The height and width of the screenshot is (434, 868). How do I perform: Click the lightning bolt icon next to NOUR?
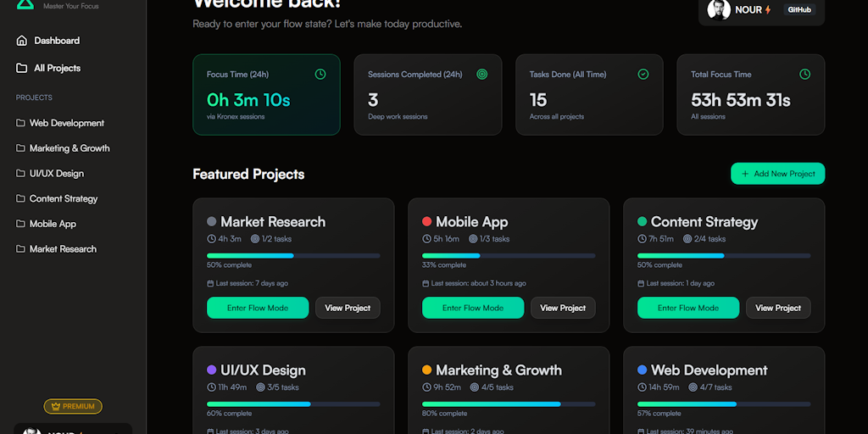click(768, 9)
